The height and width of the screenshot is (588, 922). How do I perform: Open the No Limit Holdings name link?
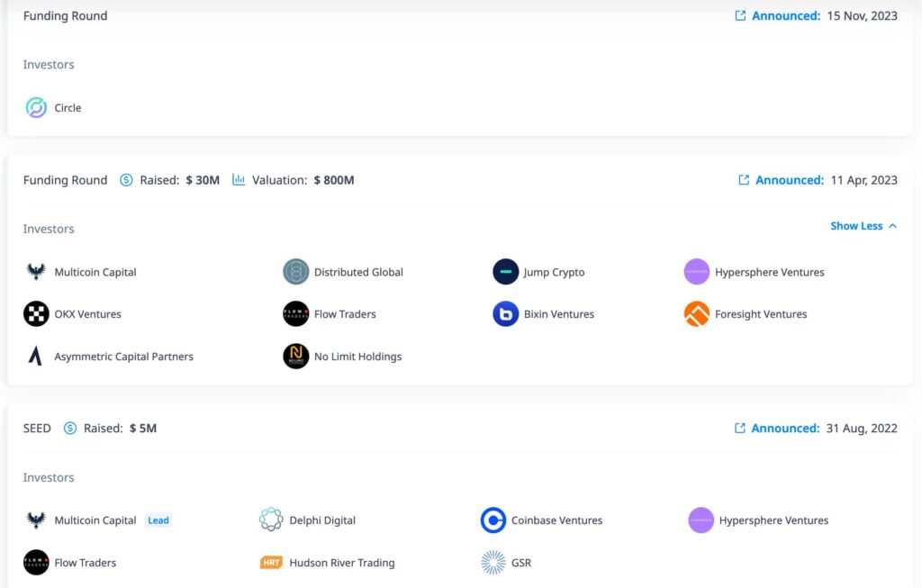358,357
